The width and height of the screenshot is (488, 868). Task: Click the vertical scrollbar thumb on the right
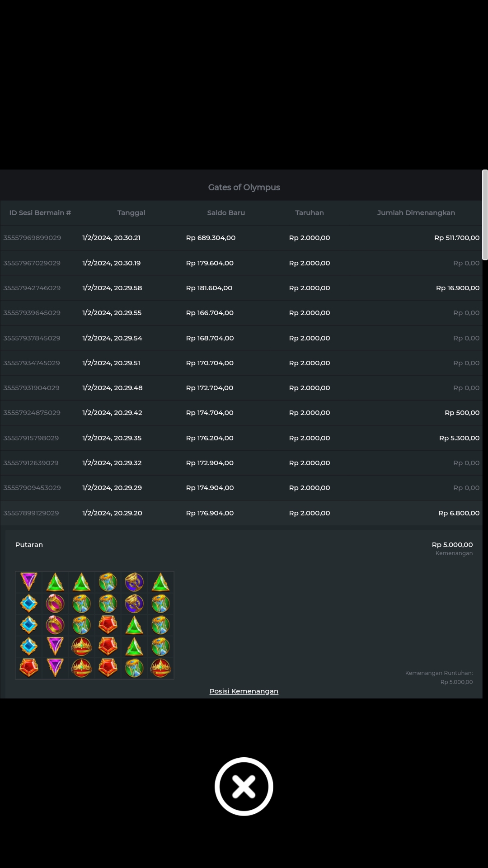coord(485,215)
